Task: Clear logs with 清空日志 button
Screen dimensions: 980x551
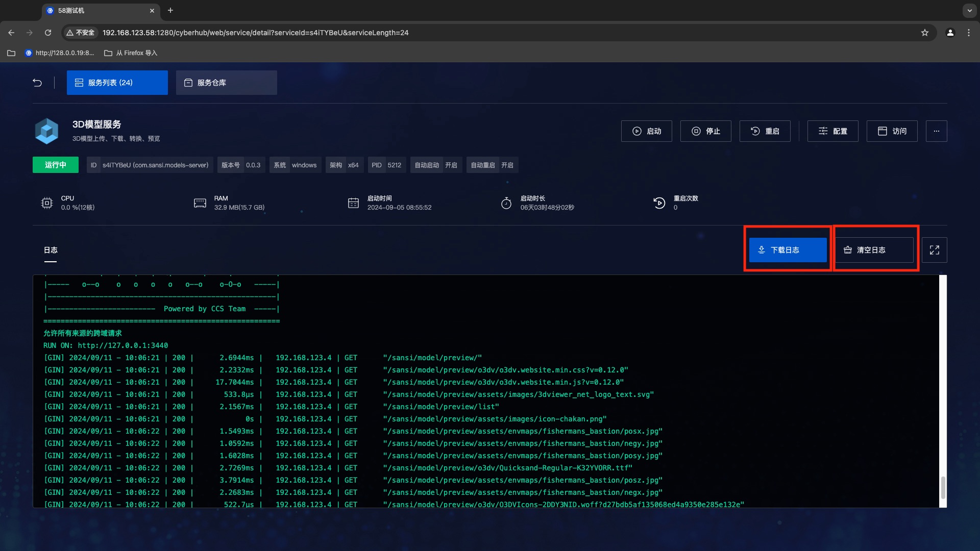Action: [x=874, y=250]
